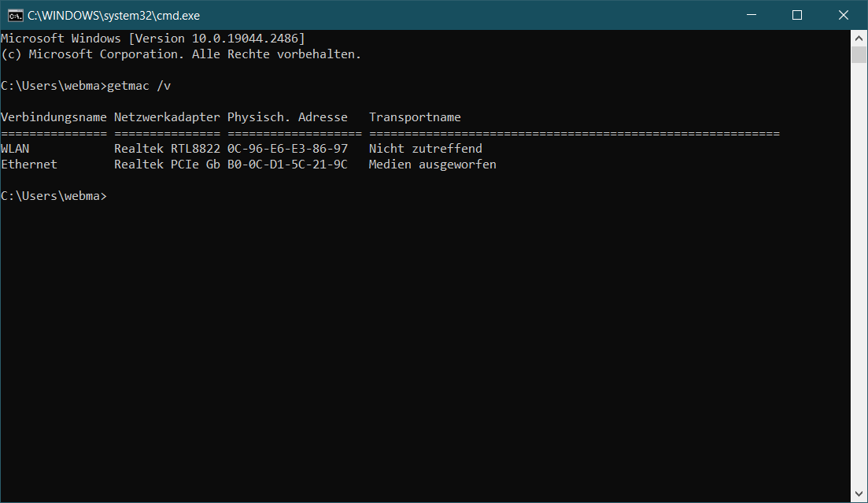Click the Verbindungsname column header
This screenshot has width=868, height=503.
pyautogui.click(x=54, y=117)
